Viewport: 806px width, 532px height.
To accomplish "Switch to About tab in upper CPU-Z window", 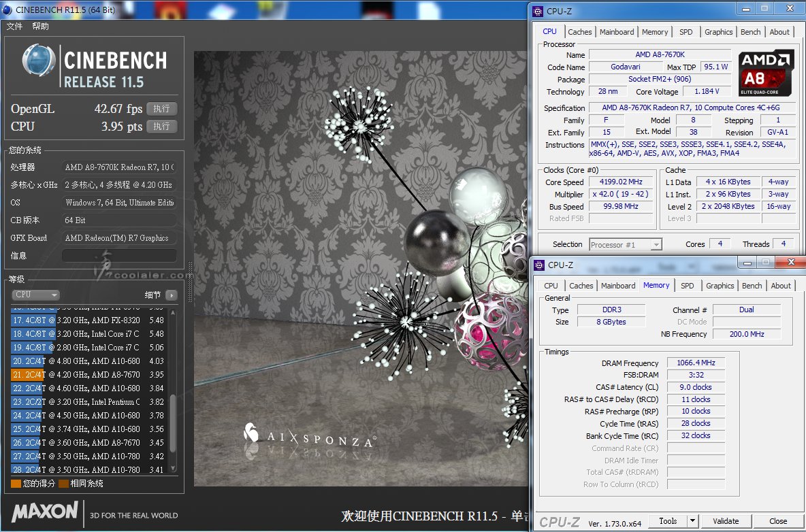I will (x=779, y=32).
